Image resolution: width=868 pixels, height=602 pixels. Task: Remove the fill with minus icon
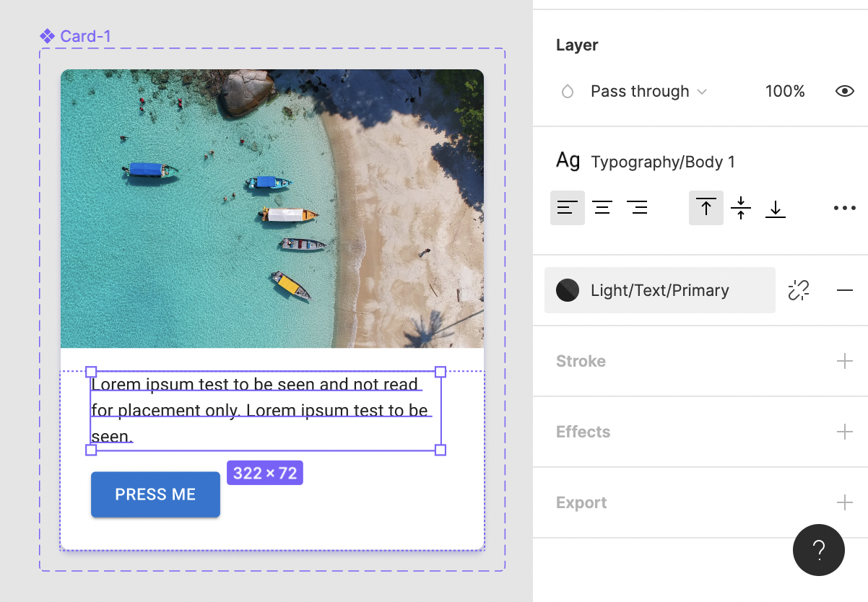pos(845,290)
